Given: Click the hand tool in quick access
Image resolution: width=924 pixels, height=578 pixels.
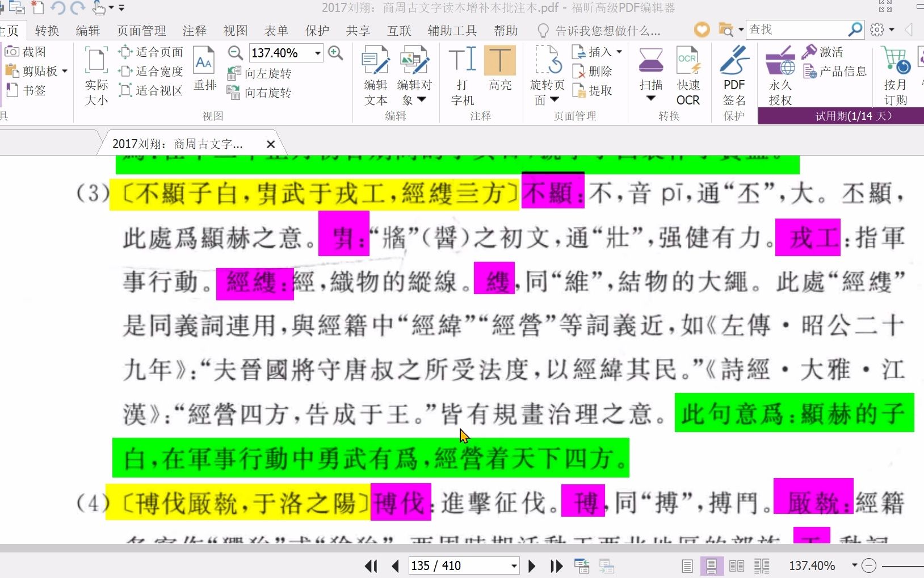Looking at the screenshot, I should (99, 8).
